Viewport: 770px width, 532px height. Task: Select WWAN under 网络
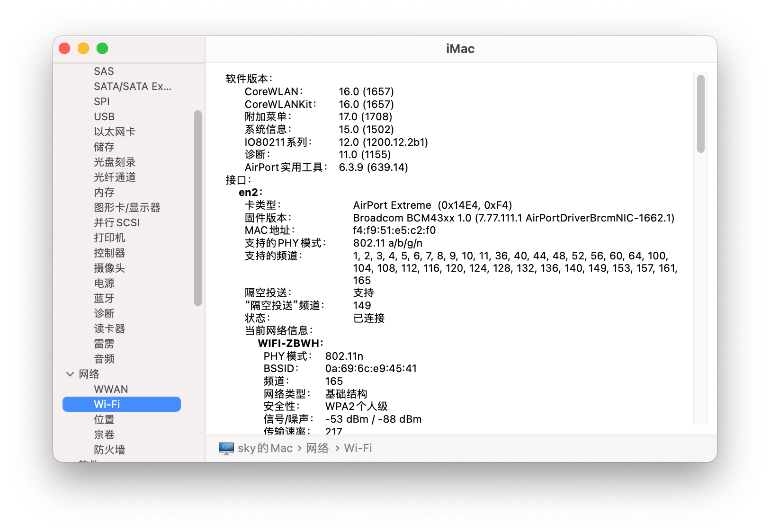click(111, 390)
